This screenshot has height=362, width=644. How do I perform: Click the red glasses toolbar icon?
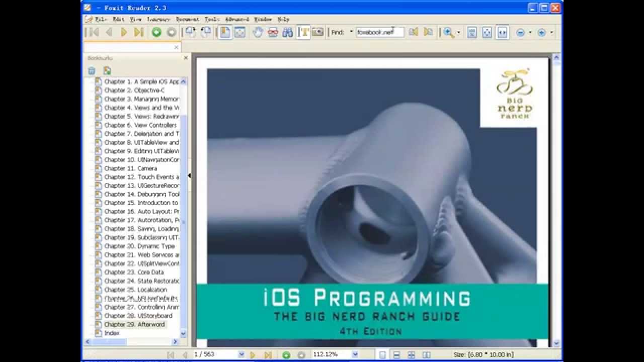click(x=273, y=33)
